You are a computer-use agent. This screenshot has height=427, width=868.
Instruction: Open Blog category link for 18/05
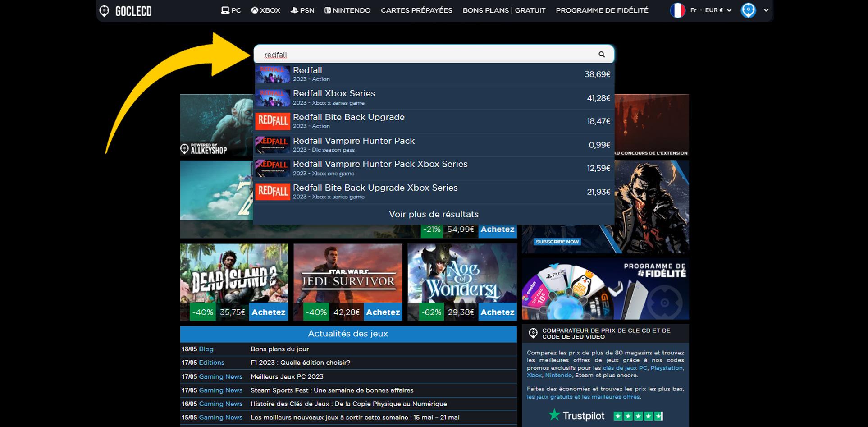(x=206, y=349)
